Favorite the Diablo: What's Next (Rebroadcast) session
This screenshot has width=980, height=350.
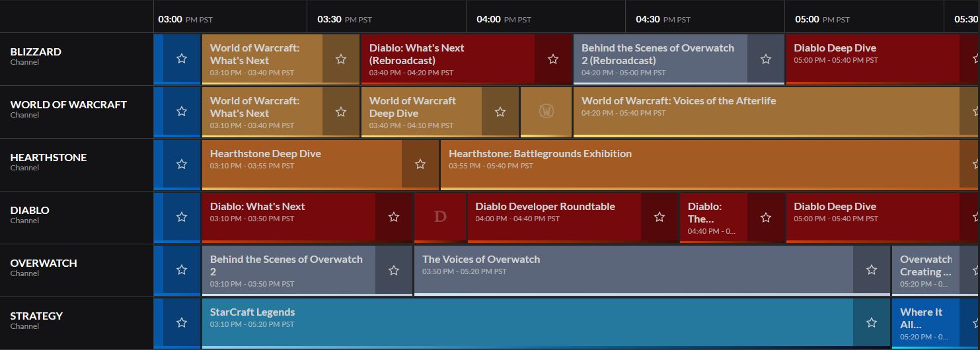tap(553, 59)
